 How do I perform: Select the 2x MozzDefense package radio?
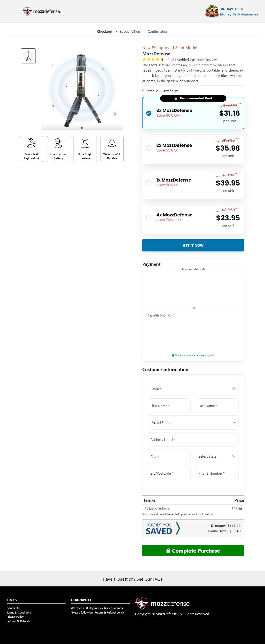tap(149, 148)
